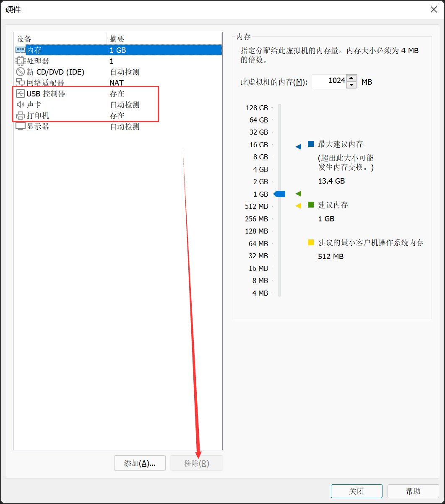Click the 移除(R) button

(196, 463)
